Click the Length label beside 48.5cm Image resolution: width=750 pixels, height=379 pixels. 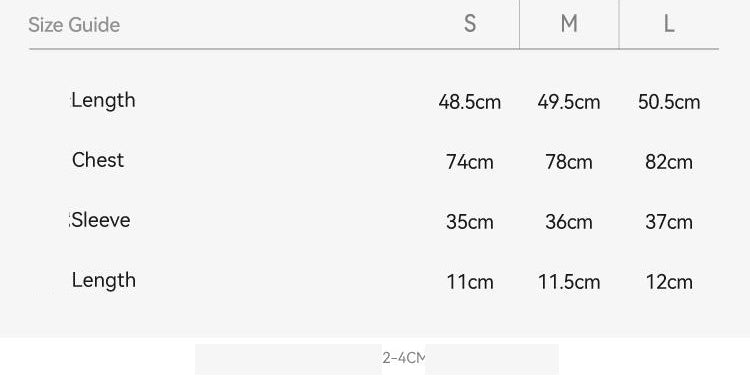coord(104,101)
